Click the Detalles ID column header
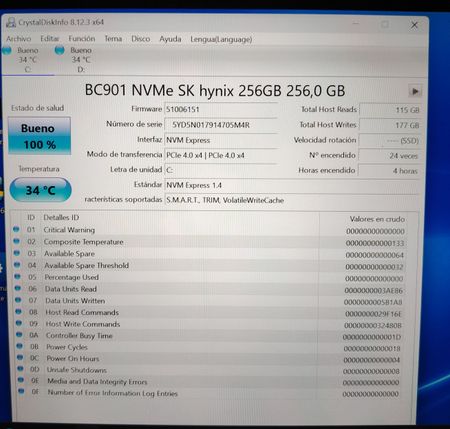This screenshot has height=429, width=450. coord(61,218)
